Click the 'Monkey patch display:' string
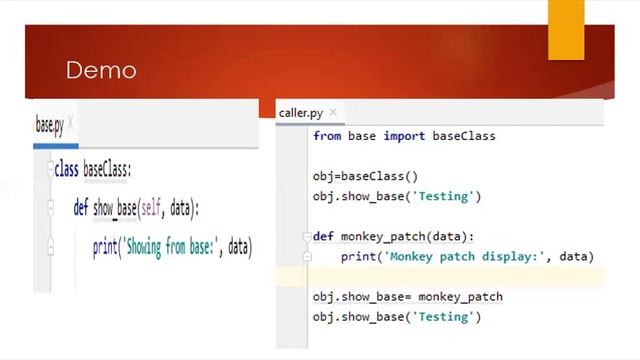640x360 pixels. pos(465,257)
